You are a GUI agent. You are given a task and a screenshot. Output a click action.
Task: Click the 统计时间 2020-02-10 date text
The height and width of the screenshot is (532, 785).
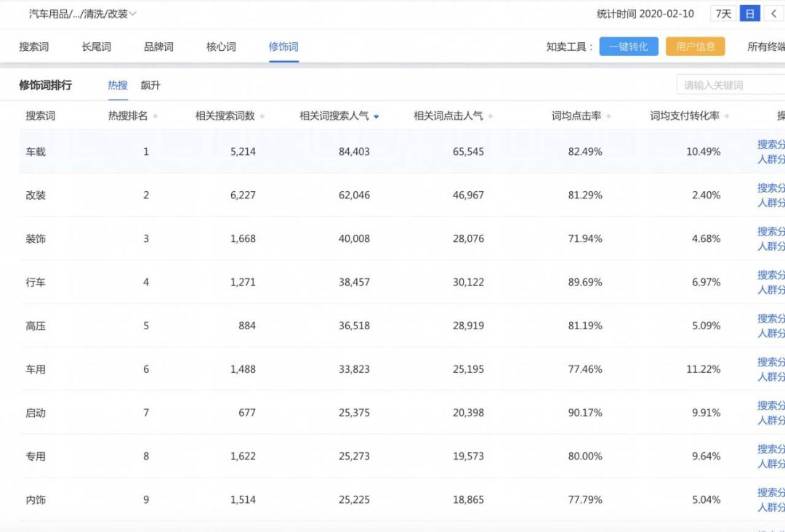(x=645, y=14)
